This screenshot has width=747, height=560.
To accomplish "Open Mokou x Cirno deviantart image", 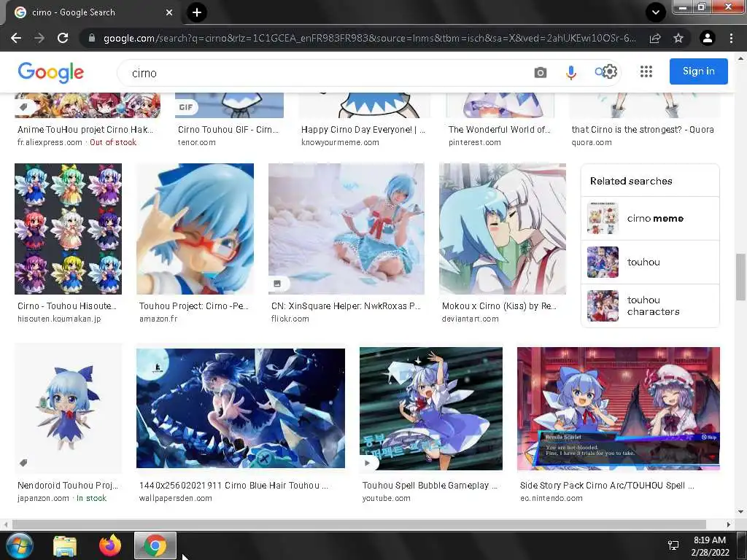I will tap(503, 228).
